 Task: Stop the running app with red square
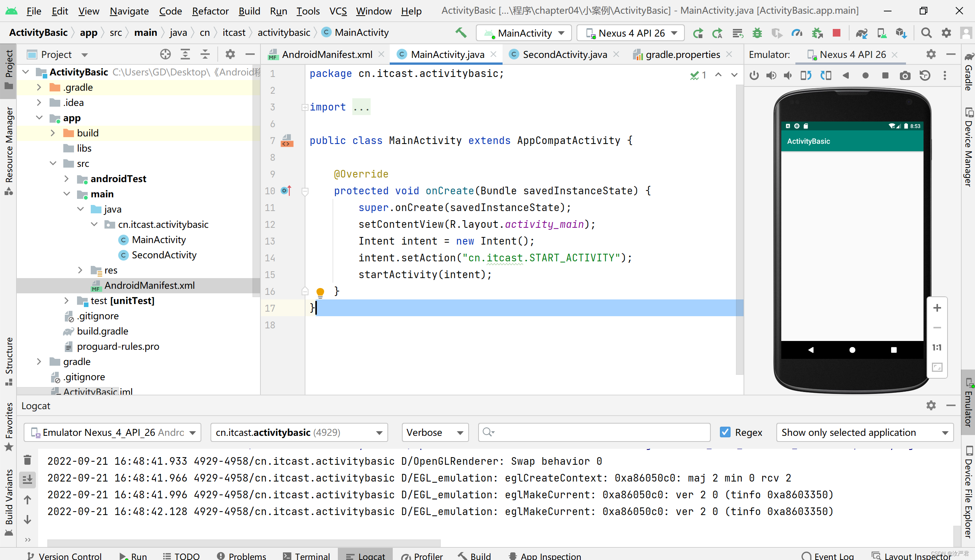tap(836, 33)
